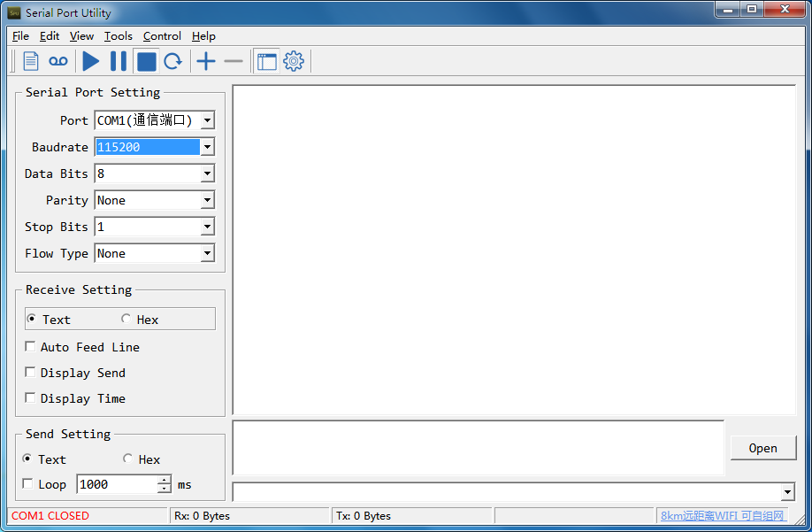
Task: Click the 8km WIFI link in status bar
Action: (723, 516)
